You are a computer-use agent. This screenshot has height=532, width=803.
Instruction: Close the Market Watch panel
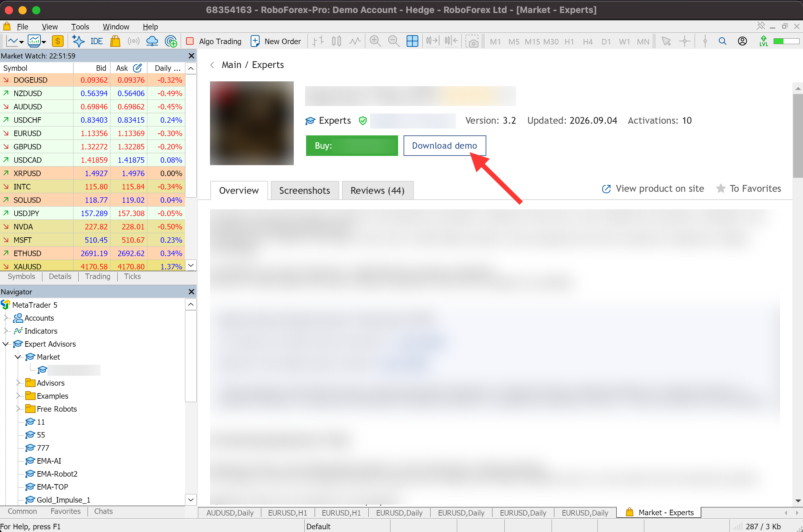pos(192,56)
